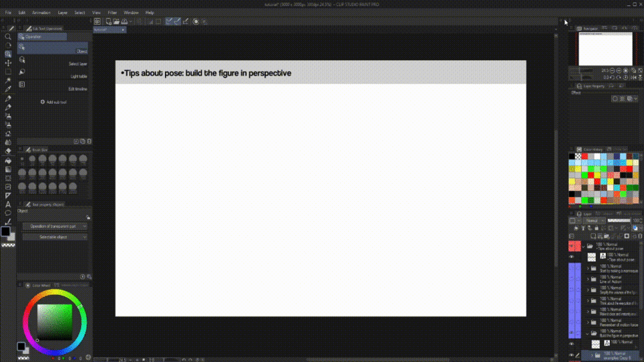Image resolution: width=644 pixels, height=362 pixels.
Task: Open the Animation menu
Action: click(x=41, y=13)
